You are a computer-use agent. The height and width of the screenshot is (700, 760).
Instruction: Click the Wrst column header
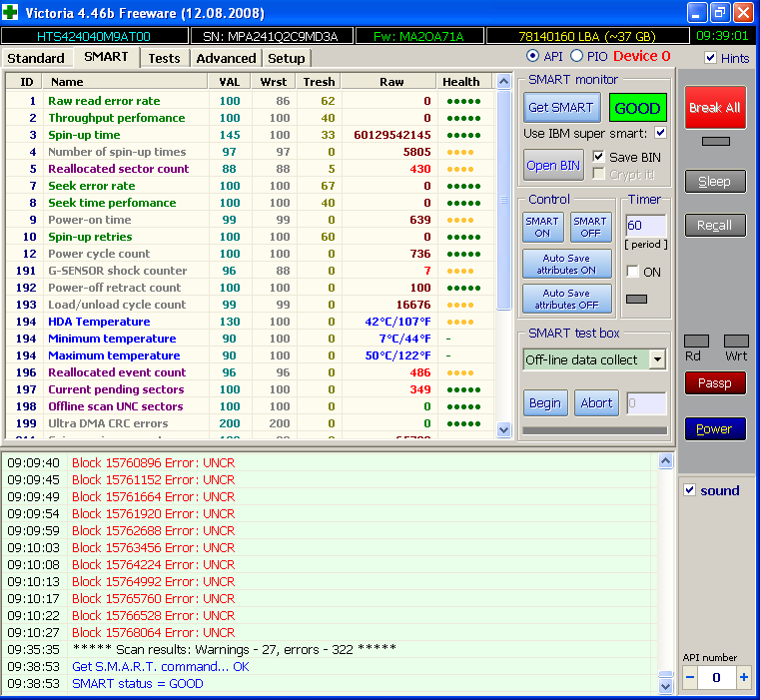[x=274, y=82]
